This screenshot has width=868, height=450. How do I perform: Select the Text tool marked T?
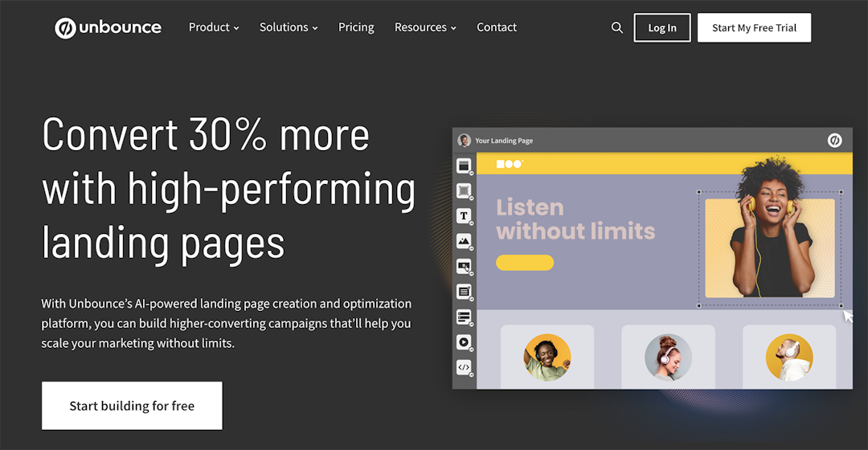coord(464,216)
